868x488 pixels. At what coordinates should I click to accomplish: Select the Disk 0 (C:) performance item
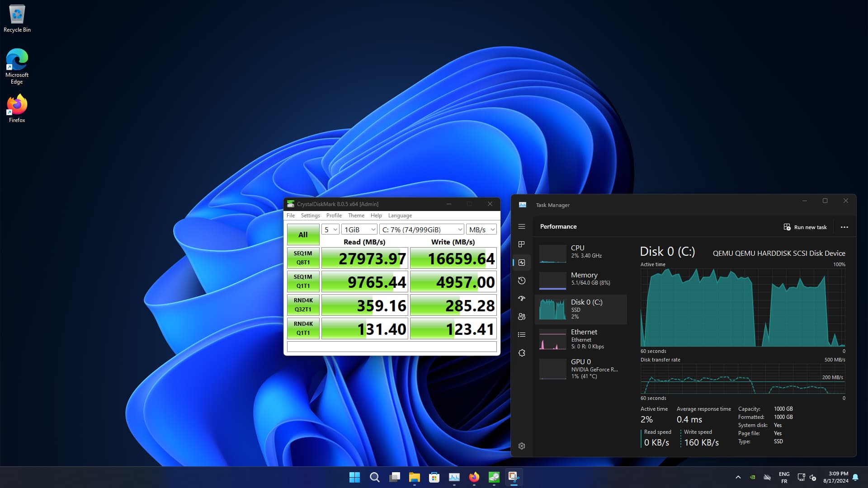581,310
